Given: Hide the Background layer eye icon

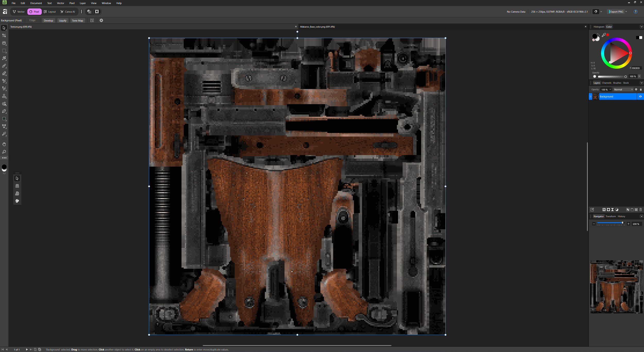Looking at the screenshot, I should pos(640,96).
